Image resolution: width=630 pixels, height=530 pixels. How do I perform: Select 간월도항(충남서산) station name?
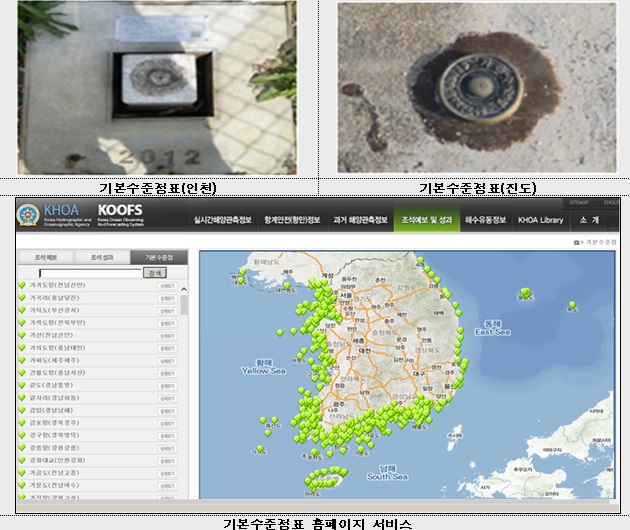(x=57, y=372)
